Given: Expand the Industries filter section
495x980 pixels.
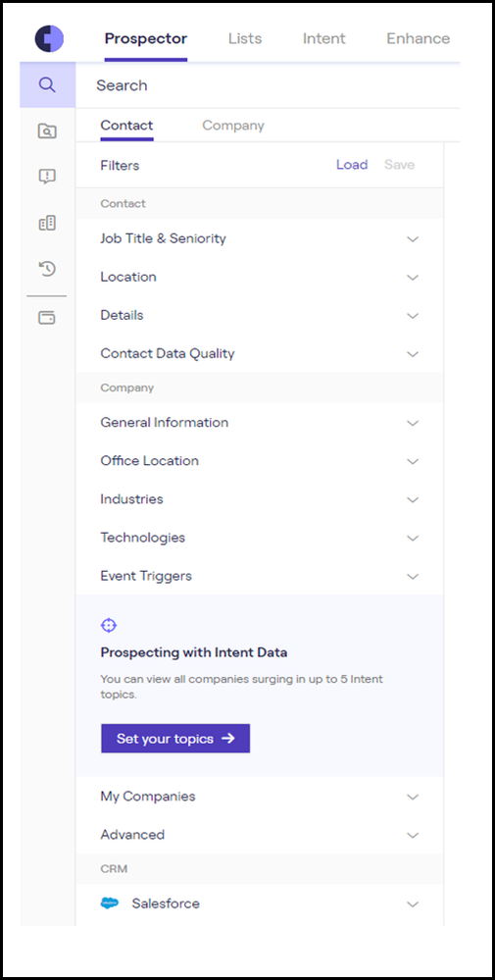Looking at the screenshot, I should click(260, 499).
